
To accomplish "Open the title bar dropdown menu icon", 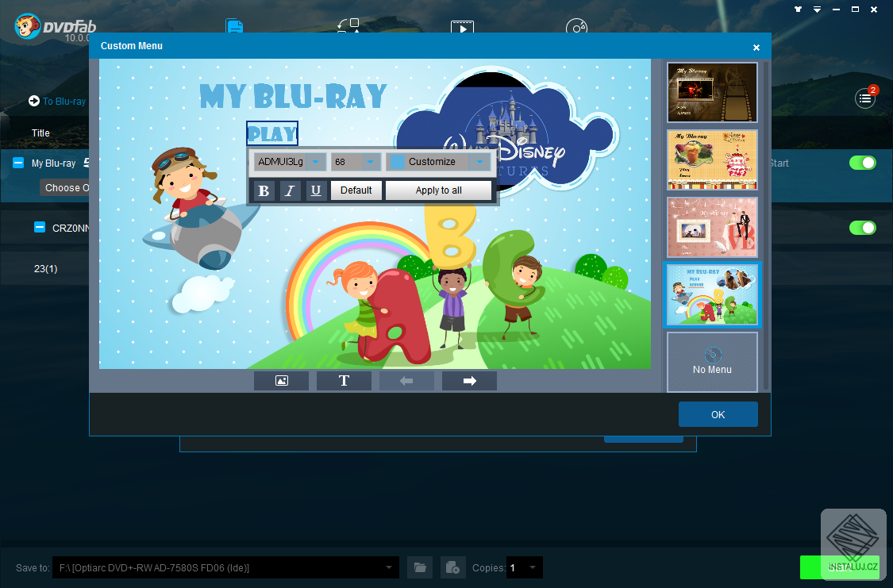I will 818,9.
